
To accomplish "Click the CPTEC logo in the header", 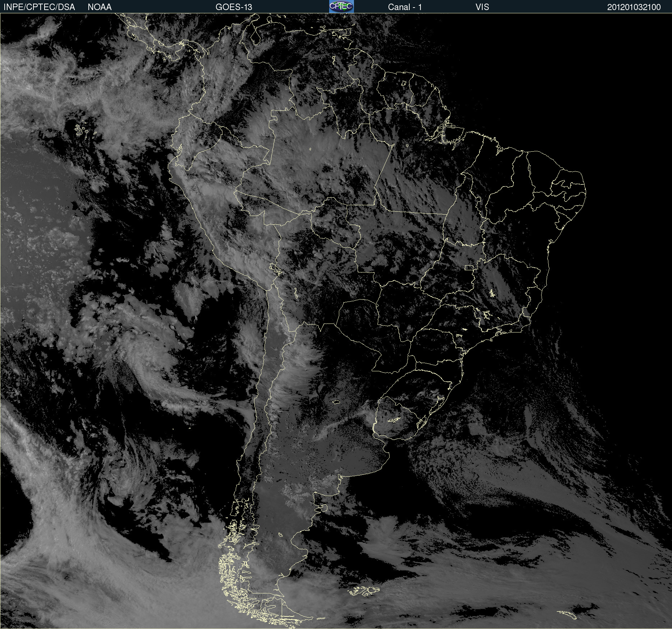I will coord(341,6).
